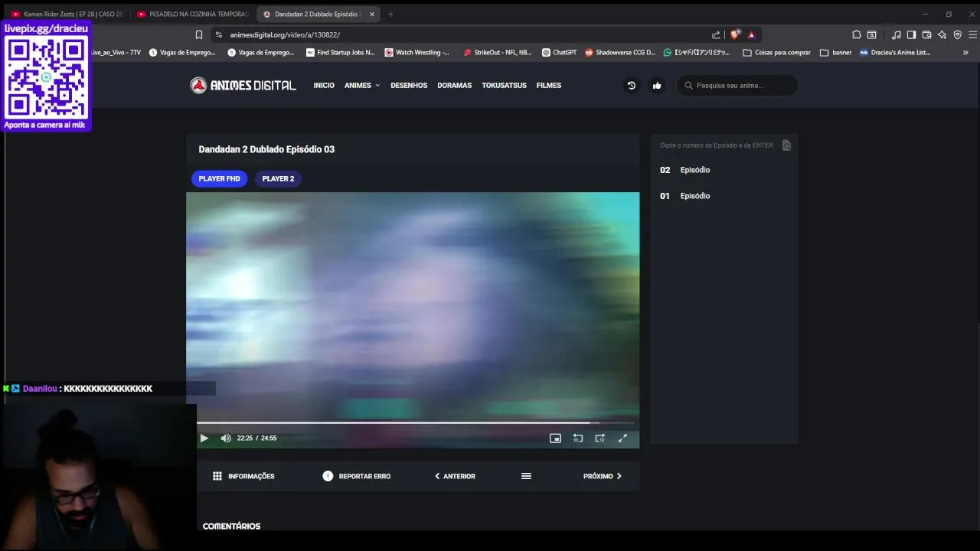Screen dimensions: 980x551
Task: Click the music note toolbar icon
Action: (x=896, y=34)
